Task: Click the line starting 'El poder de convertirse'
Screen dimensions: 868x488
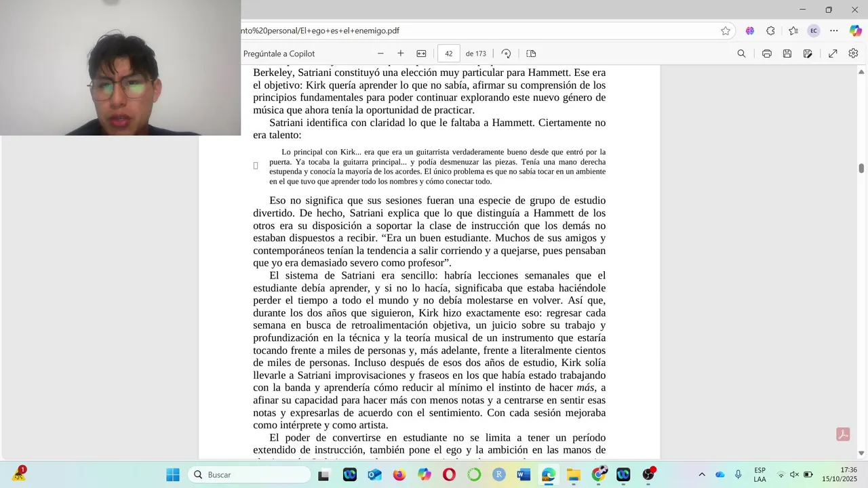Action: point(437,438)
